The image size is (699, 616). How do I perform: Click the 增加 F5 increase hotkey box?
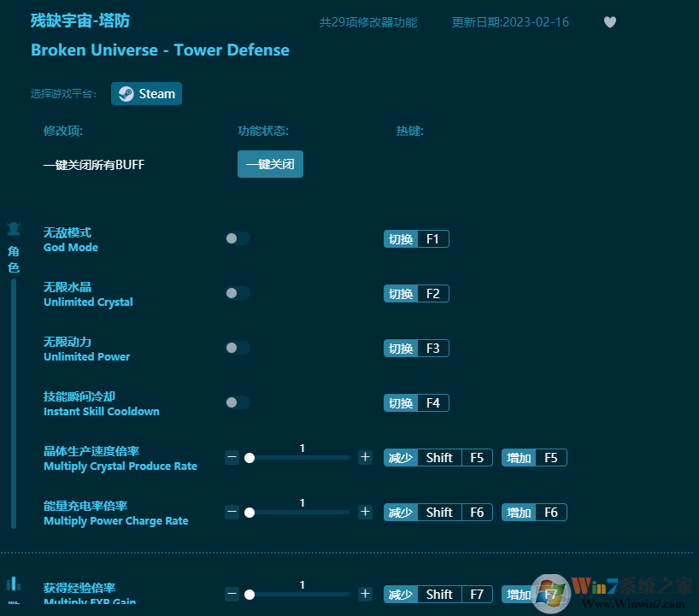click(534, 458)
